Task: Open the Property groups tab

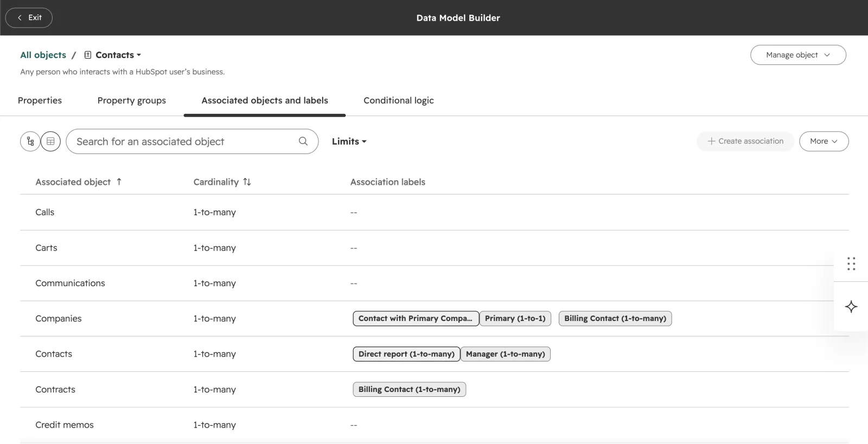Action: pos(132,100)
